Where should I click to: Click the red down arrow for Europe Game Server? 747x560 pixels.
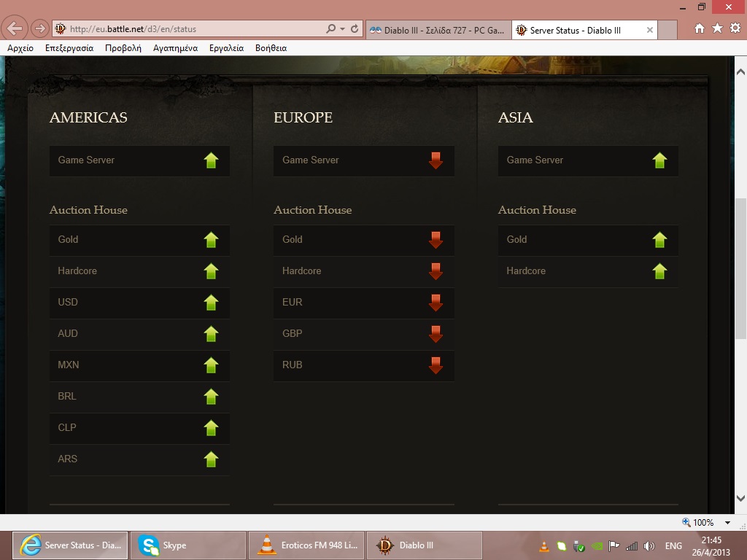[x=436, y=160]
